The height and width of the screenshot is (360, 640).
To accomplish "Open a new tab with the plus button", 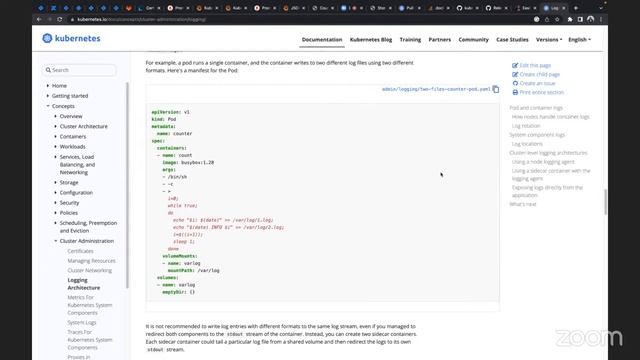I will [x=576, y=8].
